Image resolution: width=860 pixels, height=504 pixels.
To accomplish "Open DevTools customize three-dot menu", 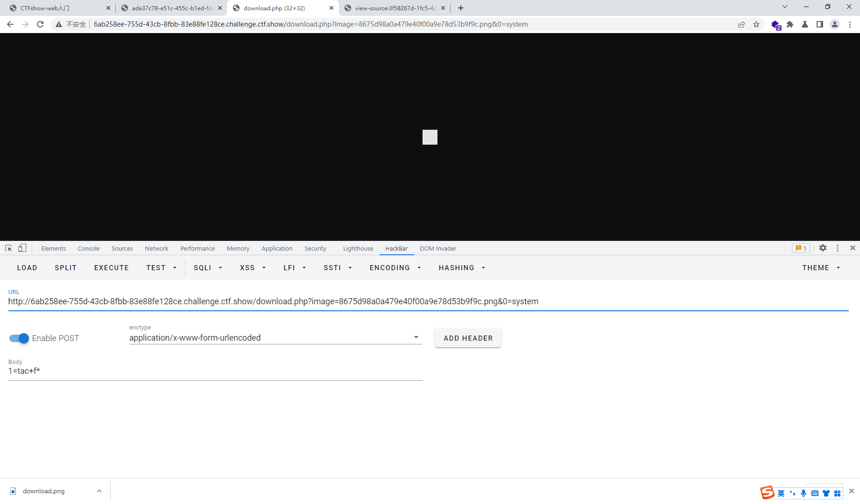I will click(x=838, y=248).
